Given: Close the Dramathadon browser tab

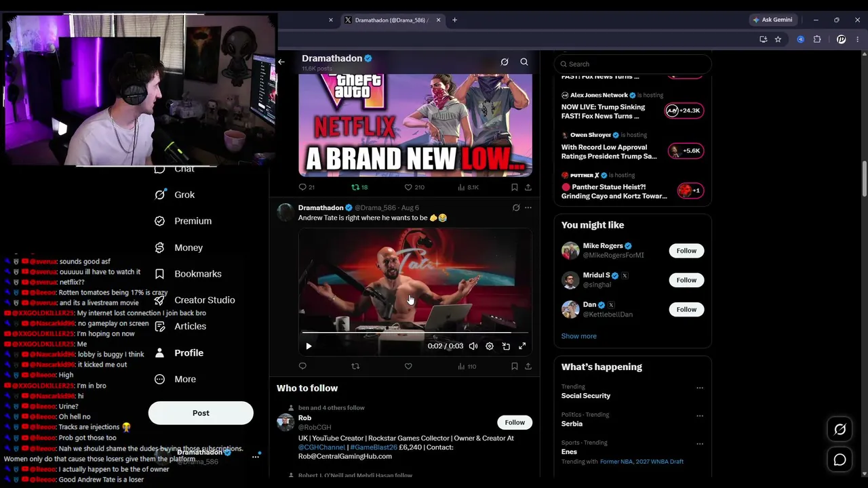Looking at the screenshot, I should [x=438, y=20].
